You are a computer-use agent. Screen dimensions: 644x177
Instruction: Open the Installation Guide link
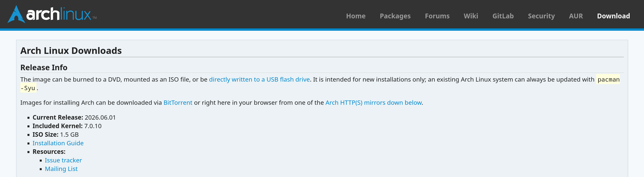(58, 143)
